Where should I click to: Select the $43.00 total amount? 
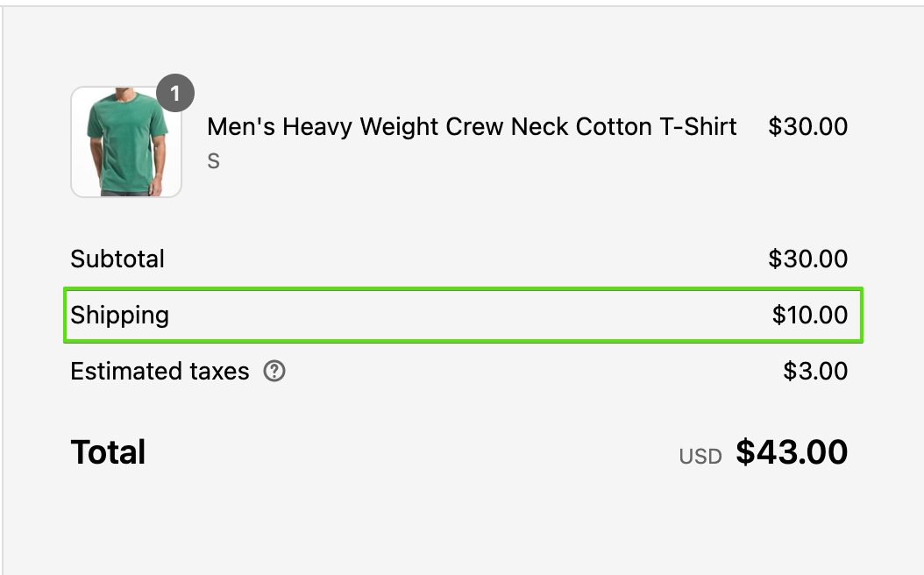[792, 452]
